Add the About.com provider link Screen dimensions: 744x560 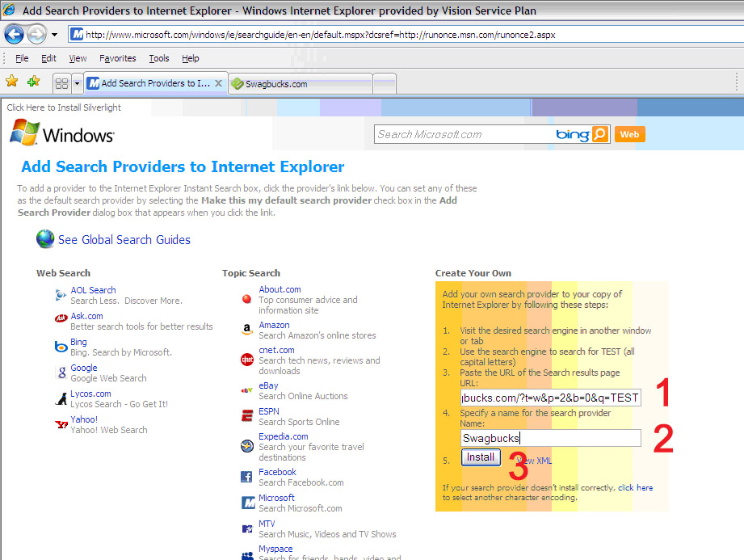point(280,289)
